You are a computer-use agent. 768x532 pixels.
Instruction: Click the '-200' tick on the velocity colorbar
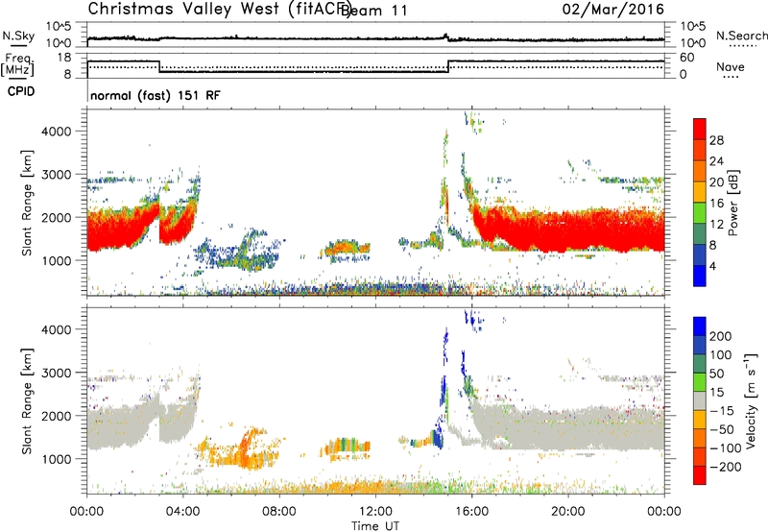point(725,467)
